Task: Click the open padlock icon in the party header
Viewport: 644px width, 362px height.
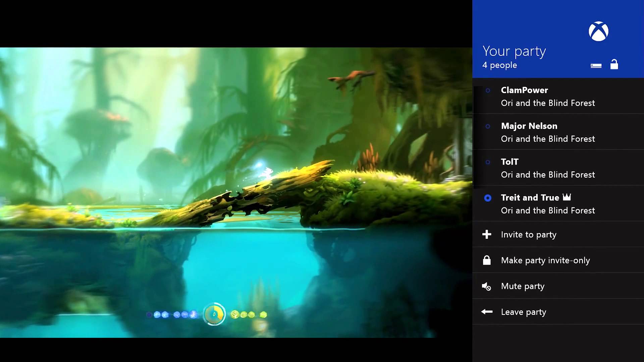Action: tap(614, 64)
